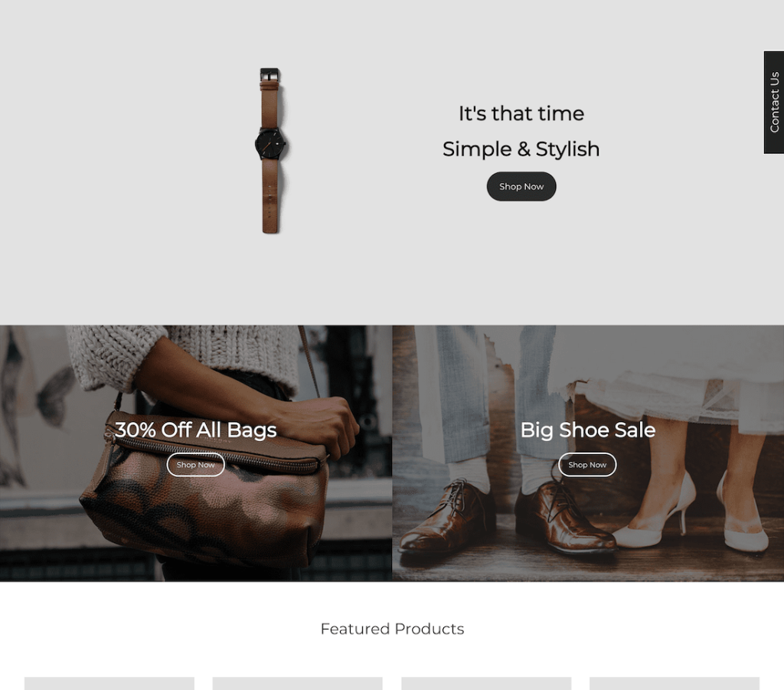
Task: Click the dark Shop Now button under Simple & Stylish
Action: [x=521, y=187]
